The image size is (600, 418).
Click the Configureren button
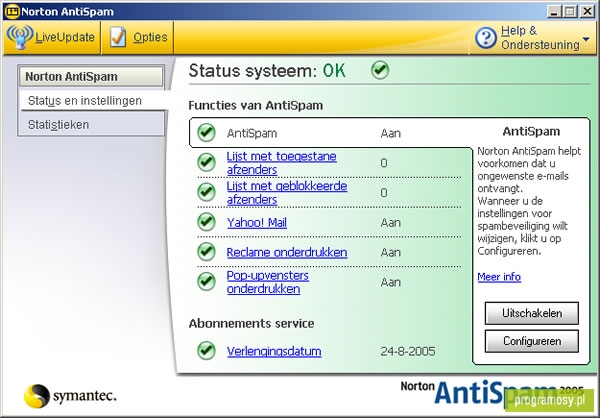[x=532, y=341]
